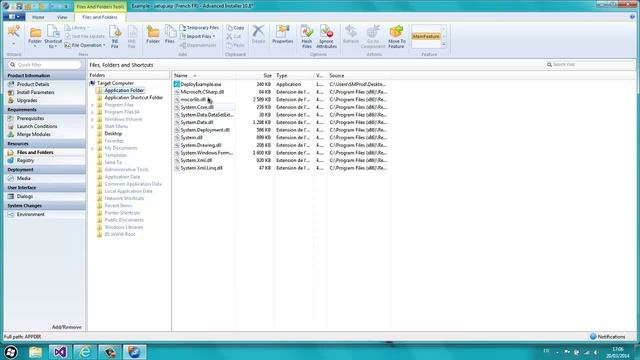Open the Import Files dropdown
The width and height of the screenshot is (640, 360).
coord(197,36)
